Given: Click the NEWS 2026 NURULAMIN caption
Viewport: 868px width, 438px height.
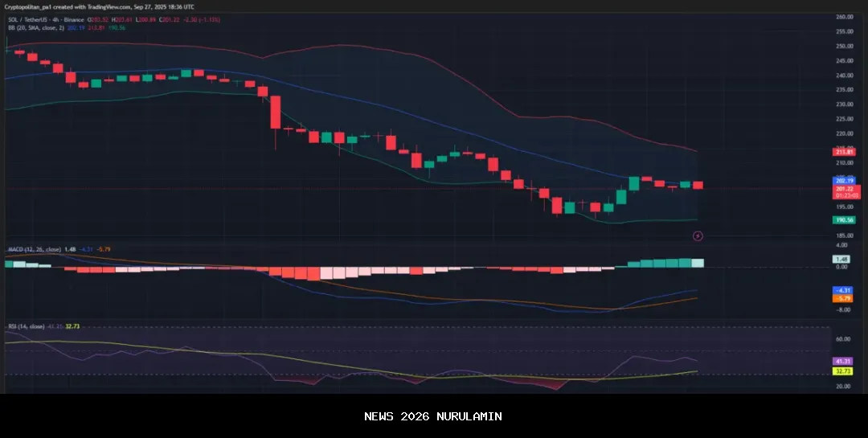Looking at the screenshot, I should point(433,416).
